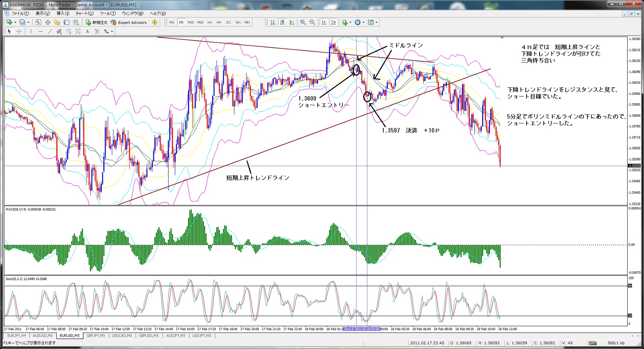Open the 表示(V) menu
The width and height of the screenshot is (644, 349).
(43, 13)
